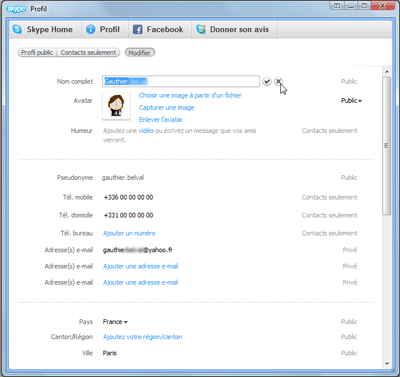Click the scrollbar up arrow
This screenshot has width=400, height=377.
pyautogui.click(x=387, y=71)
